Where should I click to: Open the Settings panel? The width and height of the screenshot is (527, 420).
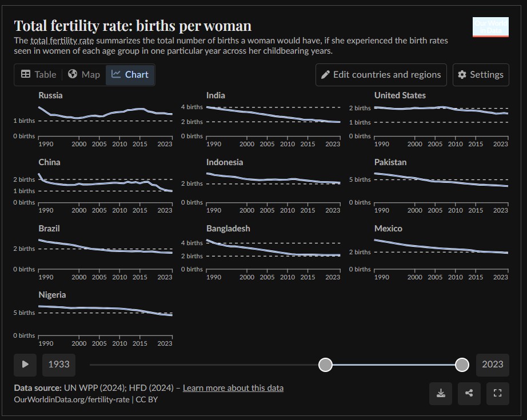481,75
